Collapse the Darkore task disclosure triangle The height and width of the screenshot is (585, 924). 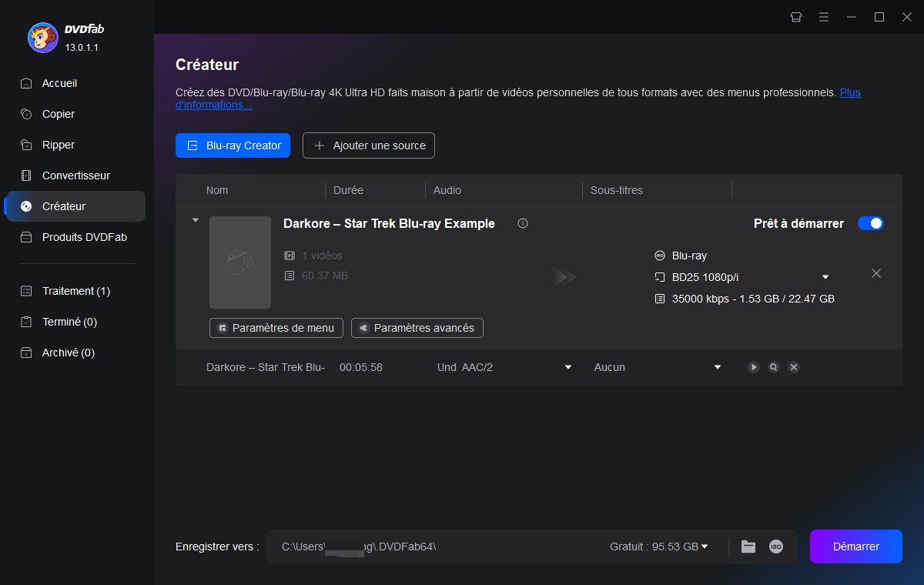point(196,220)
